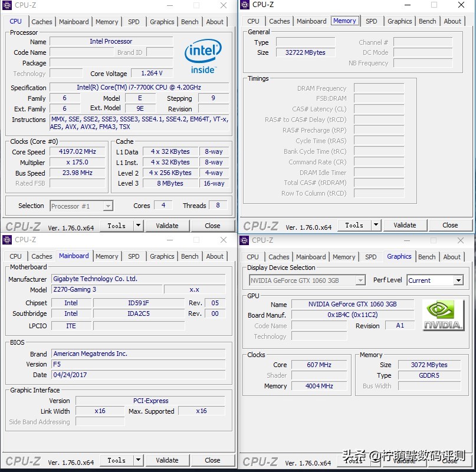This screenshot has width=476, height=472.
Task: Click the Core Speed field showing 4197.02 MHz
Action: pyautogui.click(x=77, y=151)
